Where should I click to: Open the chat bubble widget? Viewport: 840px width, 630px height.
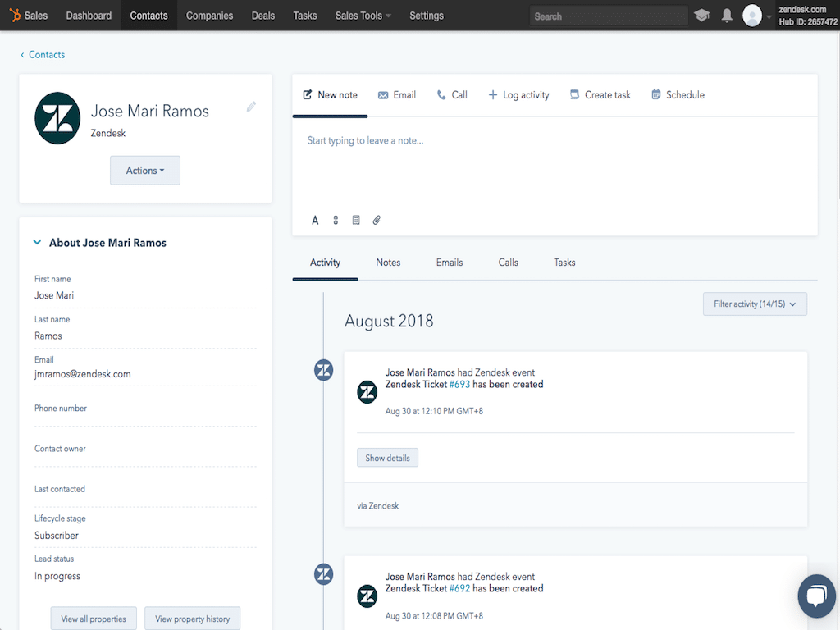816,596
